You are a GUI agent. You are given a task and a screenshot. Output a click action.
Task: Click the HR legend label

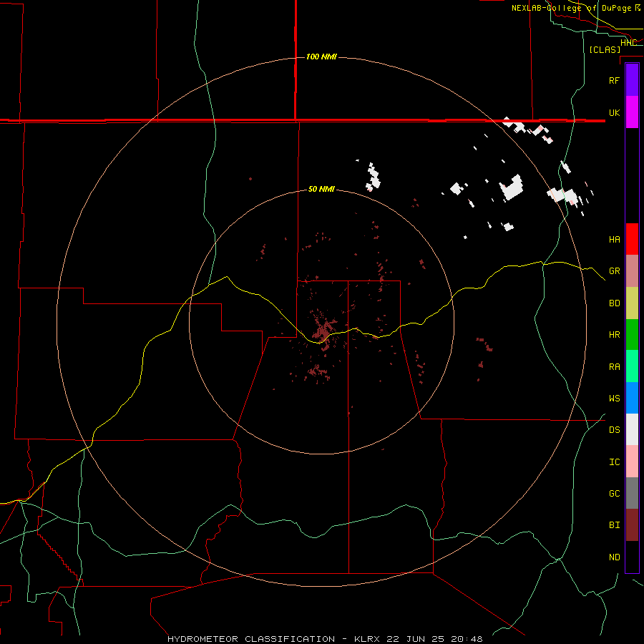(x=614, y=335)
